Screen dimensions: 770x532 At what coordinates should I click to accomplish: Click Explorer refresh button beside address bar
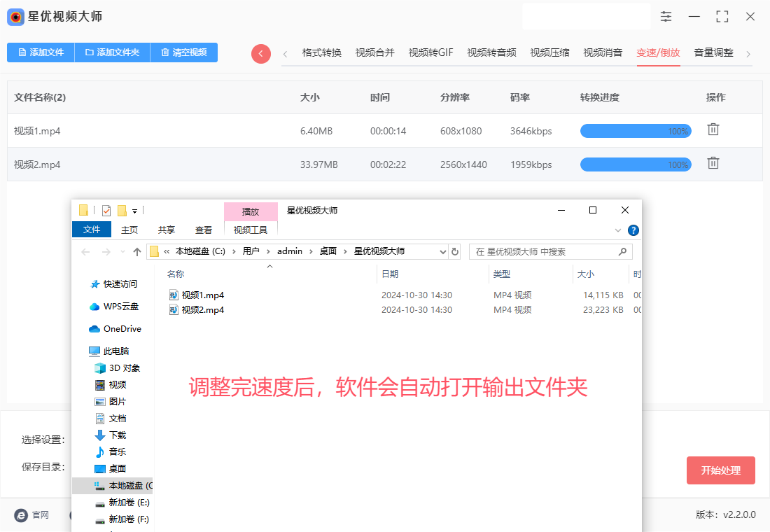[455, 251]
